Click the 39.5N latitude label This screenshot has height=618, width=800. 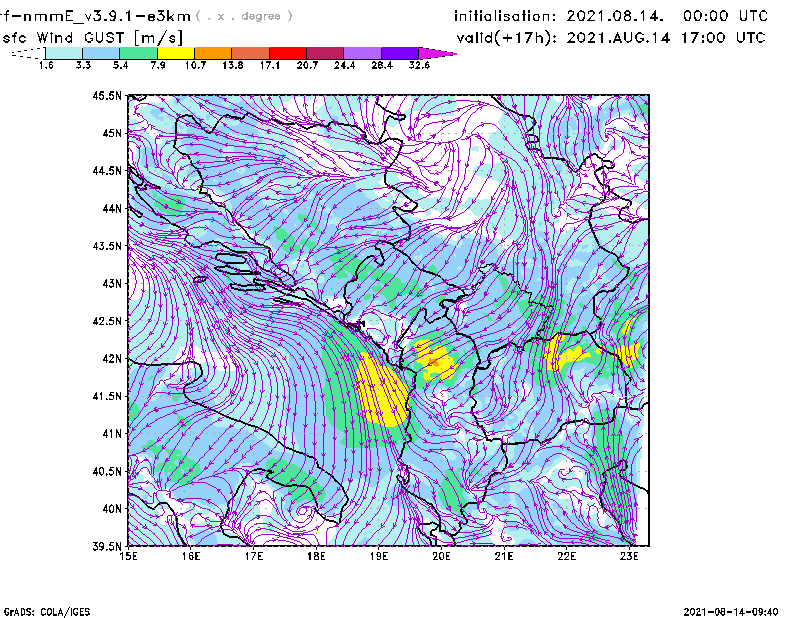point(107,546)
